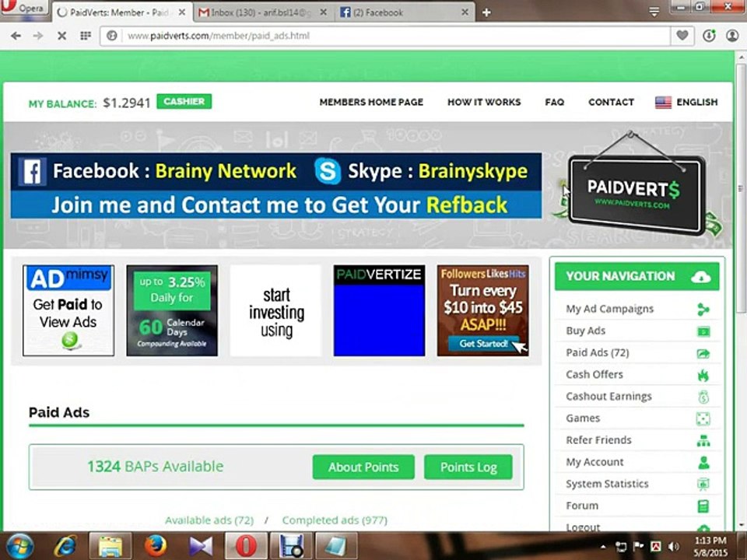Viewport: 747px width, 560px height.
Task: Open Cashout Earnings navigation link
Action: click(608, 396)
